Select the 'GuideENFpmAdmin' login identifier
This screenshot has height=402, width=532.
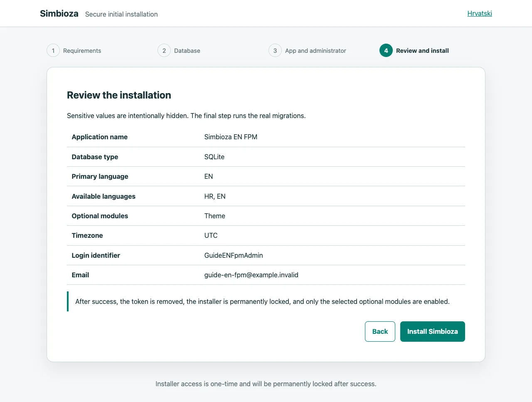pyautogui.click(x=234, y=255)
